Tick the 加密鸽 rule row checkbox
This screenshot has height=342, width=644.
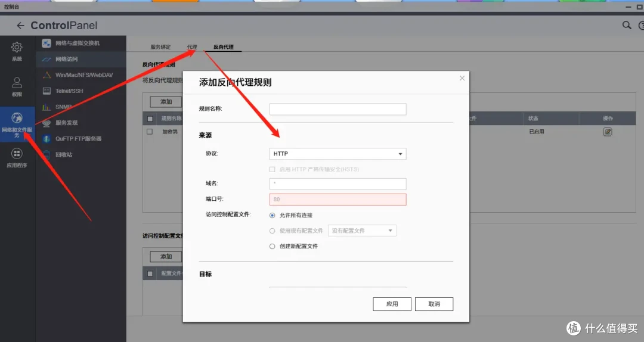150,132
